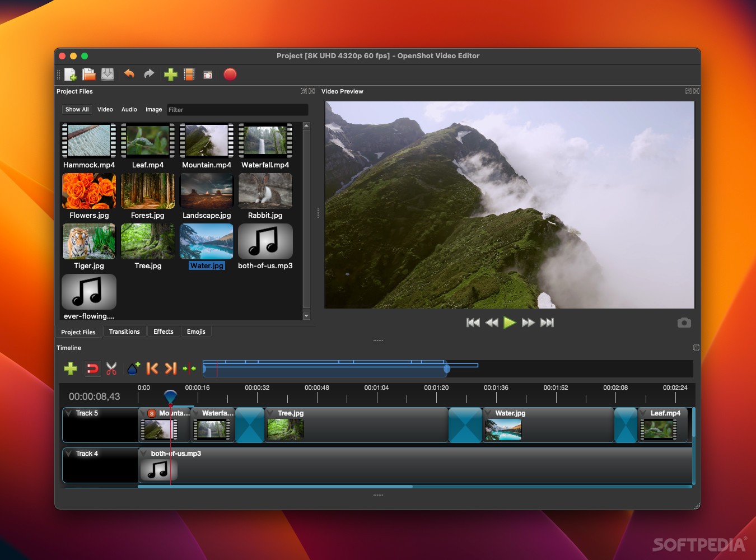This screenshot has width=756, height=560.
Task: Jump to Previous Marker in timeline
Action: [152, 368]
